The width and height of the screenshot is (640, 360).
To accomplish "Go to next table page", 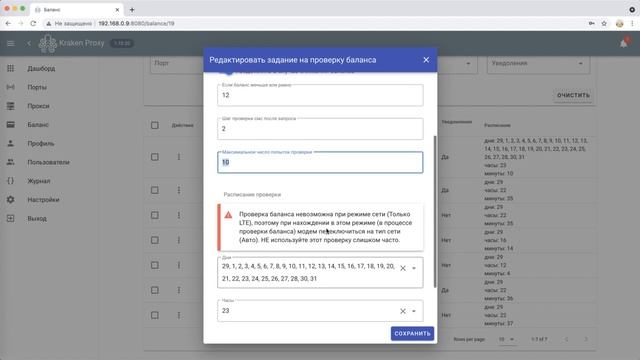I will tap(586, 340).
